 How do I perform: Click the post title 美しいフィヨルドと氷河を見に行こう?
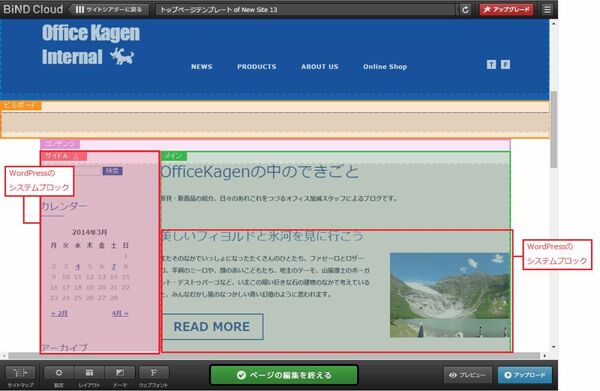tap(262, 236)
